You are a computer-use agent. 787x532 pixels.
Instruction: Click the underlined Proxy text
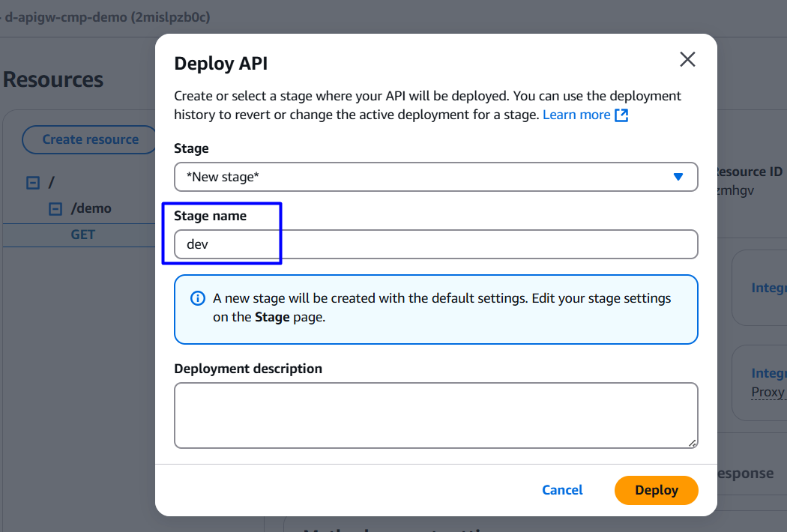coord(768,392)
